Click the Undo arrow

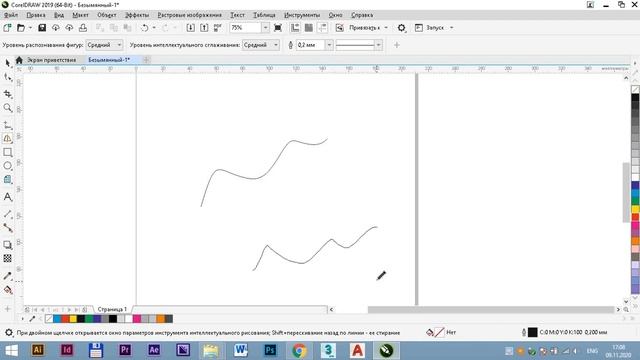point(144,28)
